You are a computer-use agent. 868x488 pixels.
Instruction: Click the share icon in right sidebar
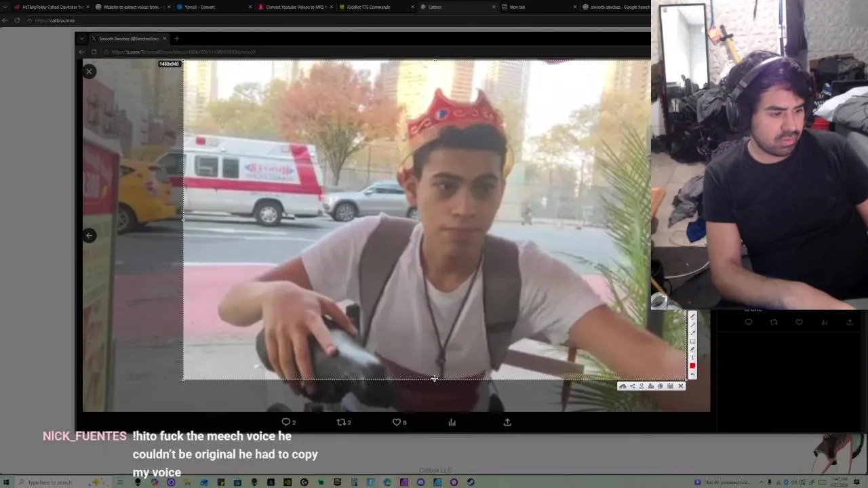point(850,323)
